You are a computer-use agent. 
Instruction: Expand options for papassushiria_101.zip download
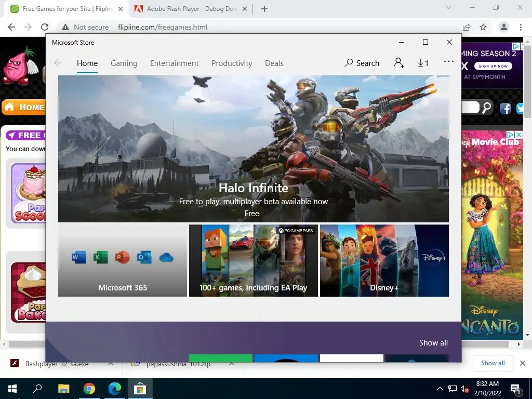(231, 363)
